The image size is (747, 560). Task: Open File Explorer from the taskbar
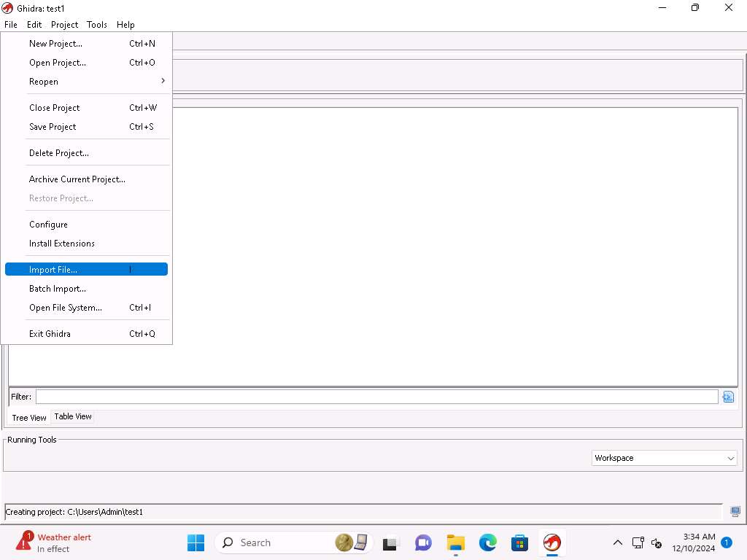pos(456,542)
